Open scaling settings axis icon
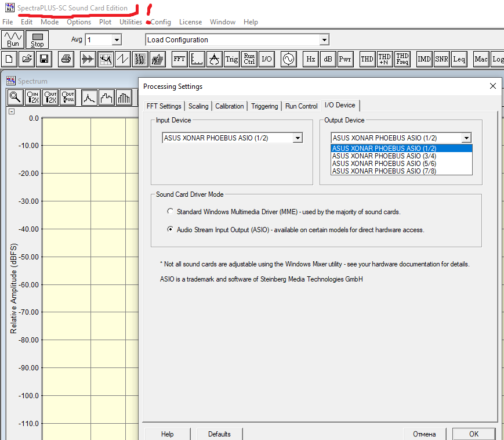Screen dimensions: 504x440 (x=197, y=59)
